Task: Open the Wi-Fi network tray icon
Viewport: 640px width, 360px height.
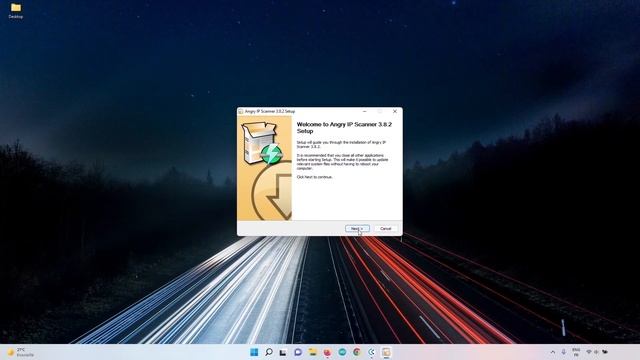Action: 589,352
